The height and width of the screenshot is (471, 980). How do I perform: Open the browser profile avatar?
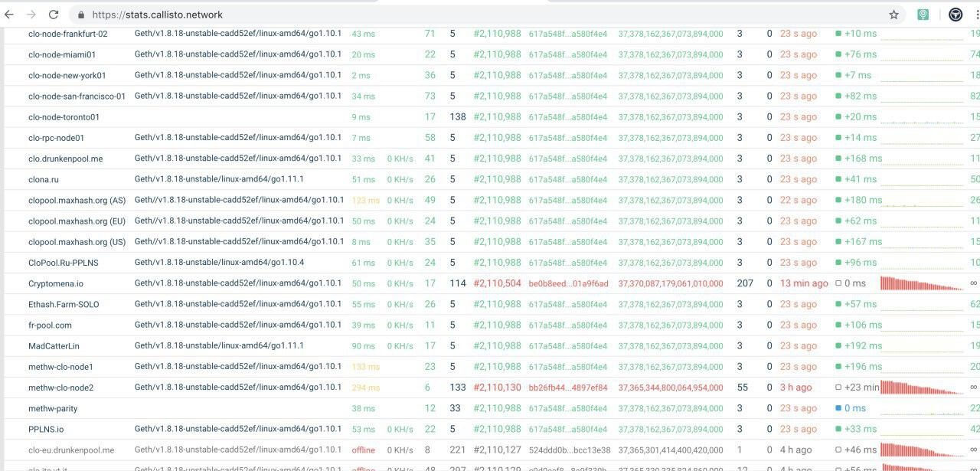tap(955, 15)
